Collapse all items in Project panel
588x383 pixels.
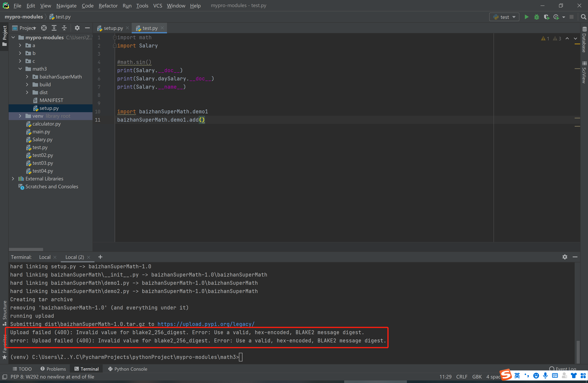(64, 28)
